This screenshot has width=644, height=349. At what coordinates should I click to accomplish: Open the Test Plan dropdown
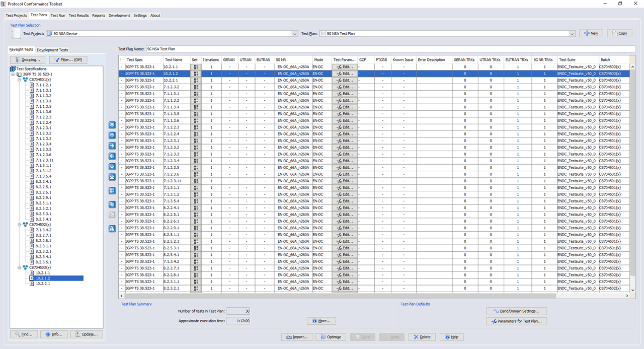tap(573, 34)
